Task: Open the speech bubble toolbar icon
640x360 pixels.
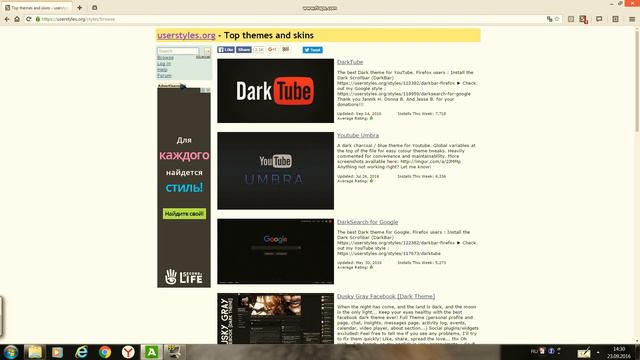Action: pyautogui.click(x=599, y=19)
